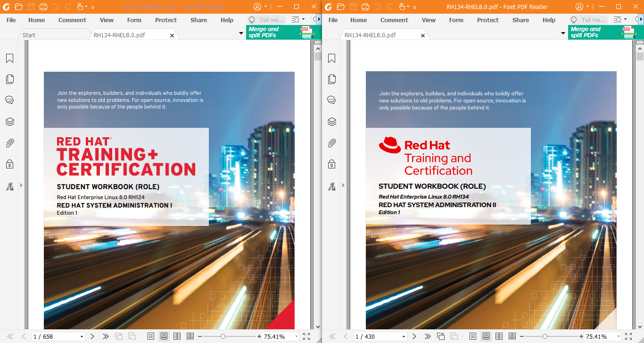The height and width of the screenshot is (343, 644).
Task: Close RH124-RHEL8.0.pdf document tab
Action: (172, 35)
